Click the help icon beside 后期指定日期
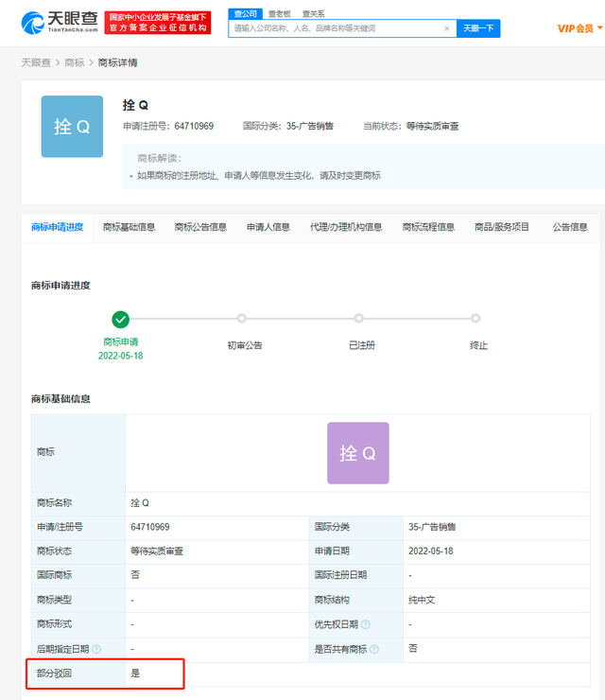This screenshot has width=605, height=700. (96, 649)
